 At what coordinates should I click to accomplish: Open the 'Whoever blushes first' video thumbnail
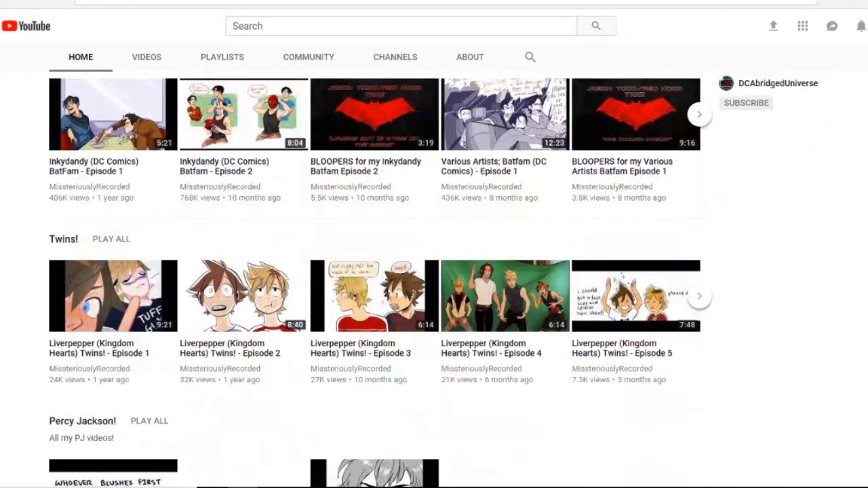point(113,474)
